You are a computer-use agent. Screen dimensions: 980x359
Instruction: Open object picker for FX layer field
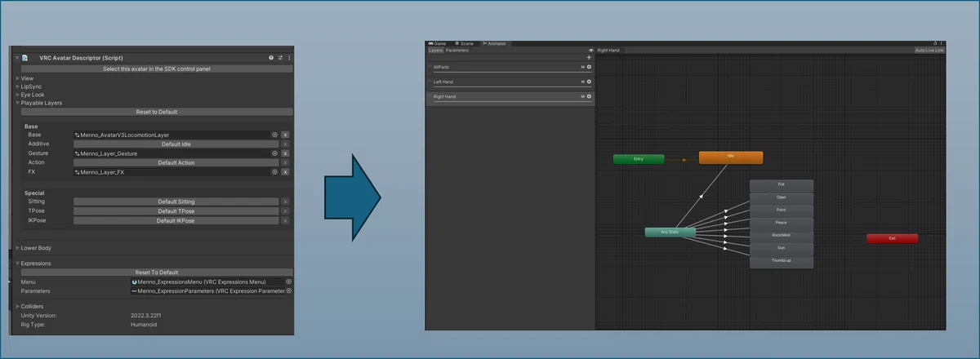(274, 172)
